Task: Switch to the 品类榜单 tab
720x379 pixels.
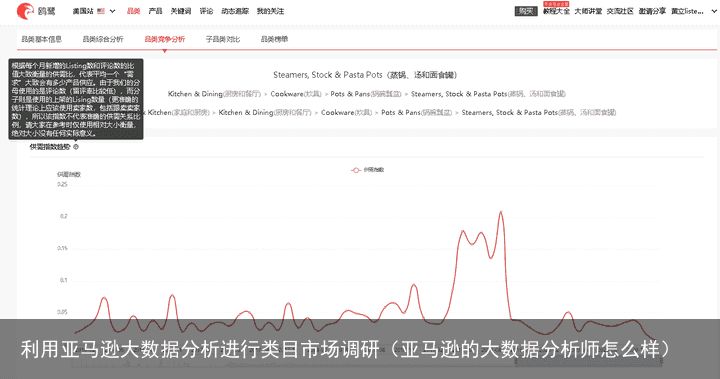Action: (x=274, y=40)
